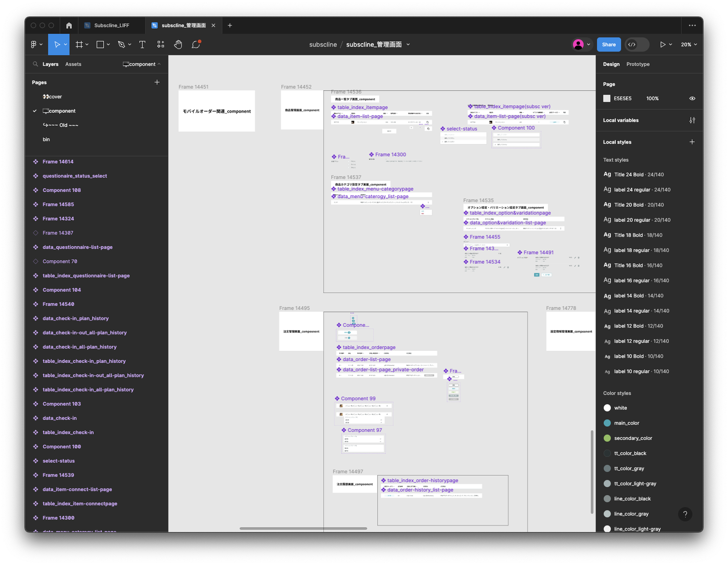Screen dimensions: 728x565
Task: Click the help question mark button
Action: click(x=685, y=514)
